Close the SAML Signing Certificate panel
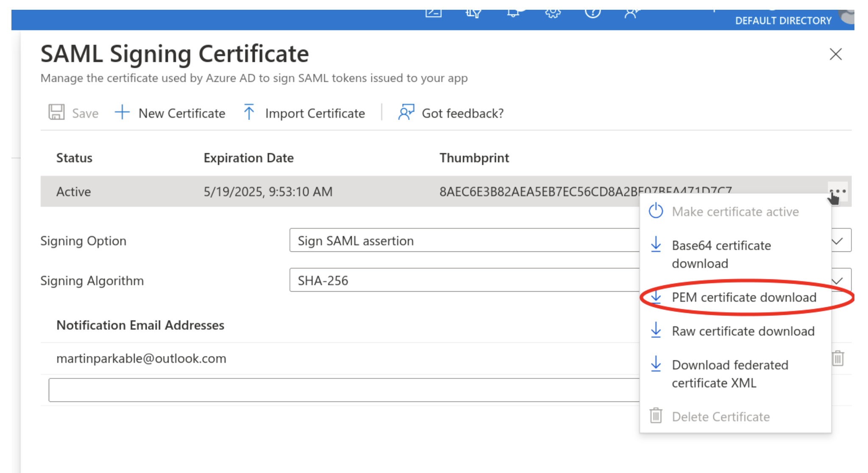 point(835,54)
